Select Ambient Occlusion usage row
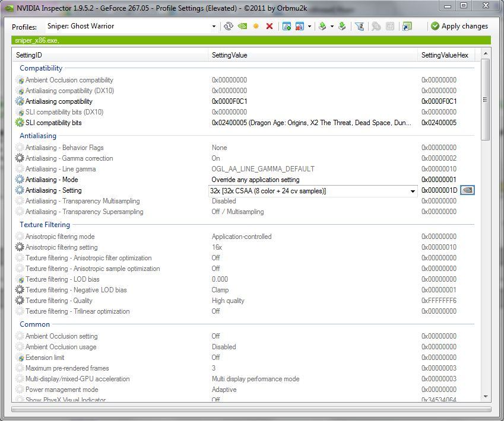This screenshot has height=421, width=504. [x=245, y=347]
